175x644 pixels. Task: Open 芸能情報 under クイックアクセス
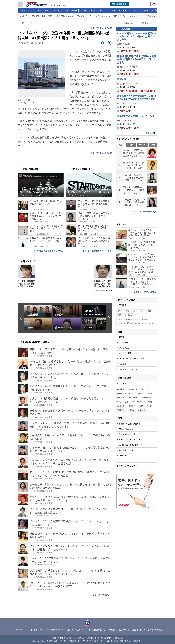(123, 305)
